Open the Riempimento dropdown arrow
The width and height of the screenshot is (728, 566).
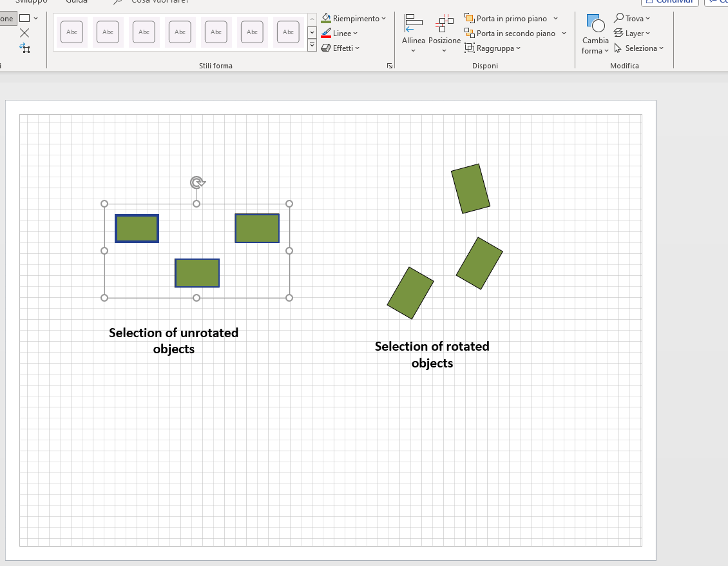point(383,19)
